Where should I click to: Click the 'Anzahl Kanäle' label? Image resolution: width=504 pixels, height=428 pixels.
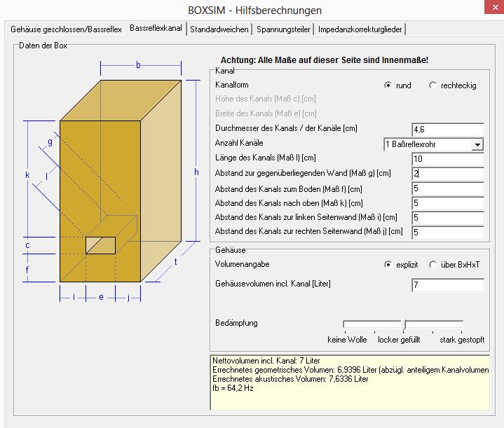(x=239, y=143)
